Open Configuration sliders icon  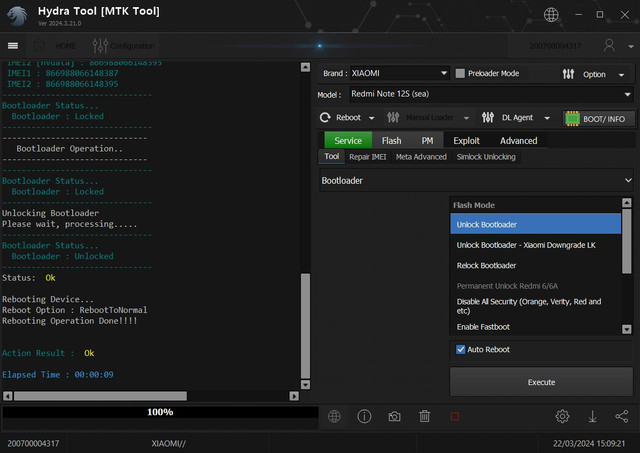tap(100, 46)
